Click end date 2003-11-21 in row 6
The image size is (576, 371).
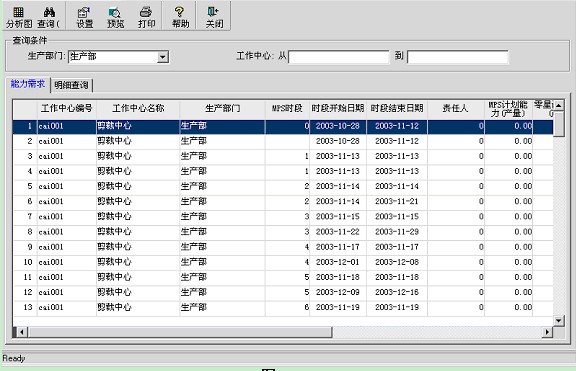[x=397, y=202]
